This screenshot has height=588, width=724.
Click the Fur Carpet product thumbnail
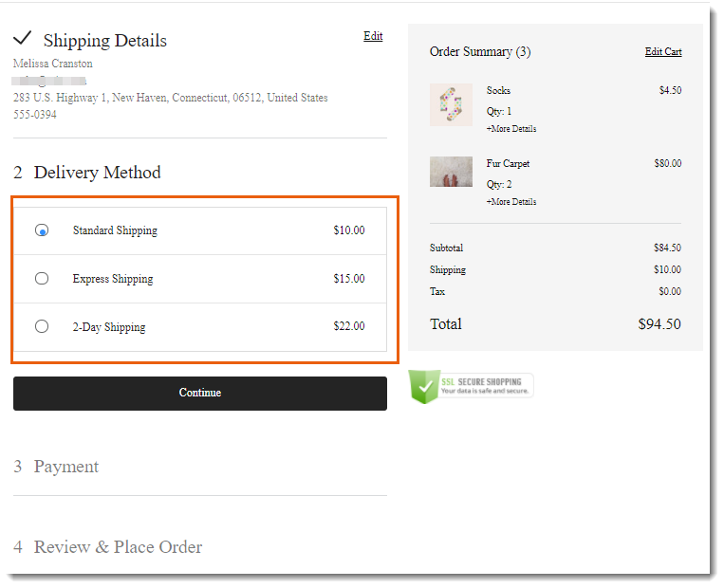pos(451,172)
